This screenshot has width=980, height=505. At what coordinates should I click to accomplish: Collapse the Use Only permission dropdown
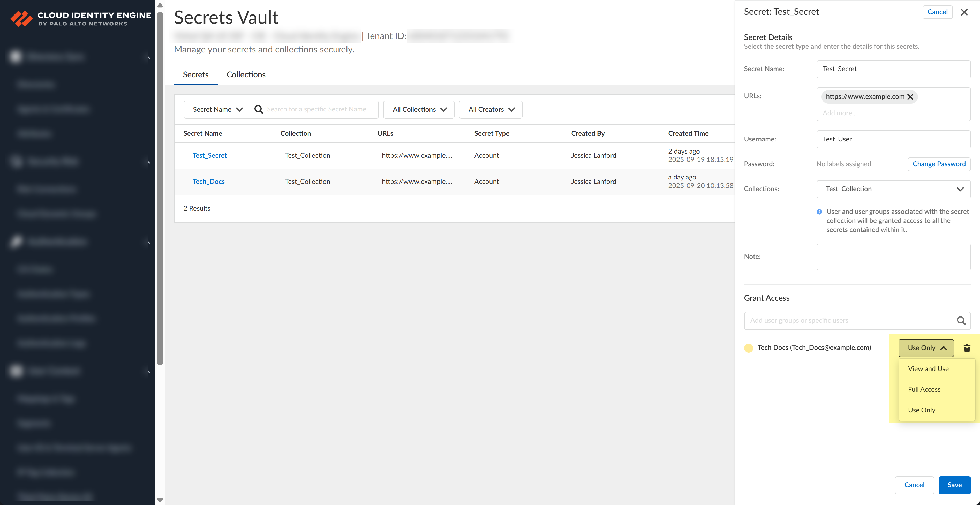[x=926, y=348]
